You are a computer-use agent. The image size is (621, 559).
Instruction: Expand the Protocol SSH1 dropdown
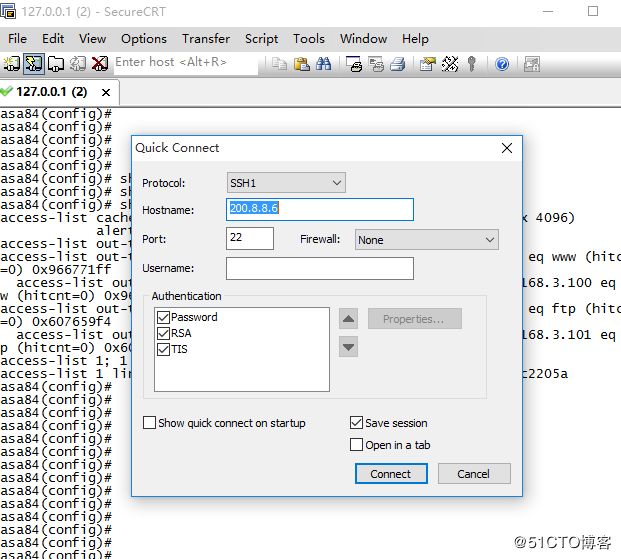pyautogui.click(x=337, y=183)
